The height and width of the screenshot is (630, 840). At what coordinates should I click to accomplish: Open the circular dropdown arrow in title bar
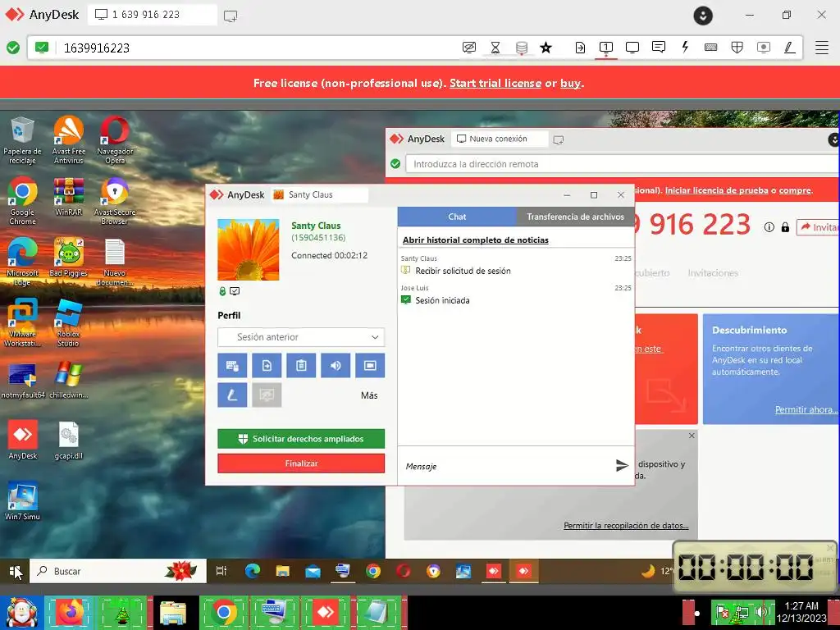[703, 15]
